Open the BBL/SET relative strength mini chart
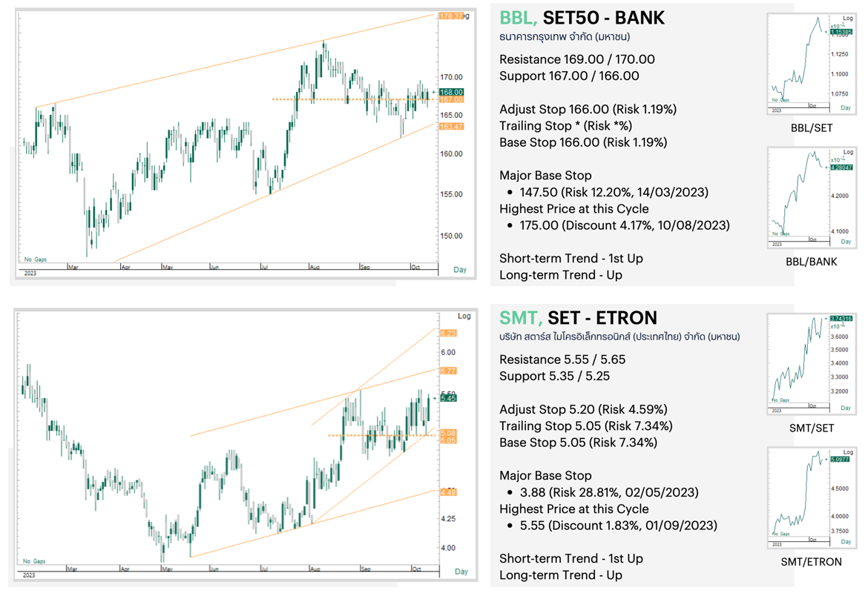Image resolution: width=868 pixels, height=596 pixels. coord(812,64)
